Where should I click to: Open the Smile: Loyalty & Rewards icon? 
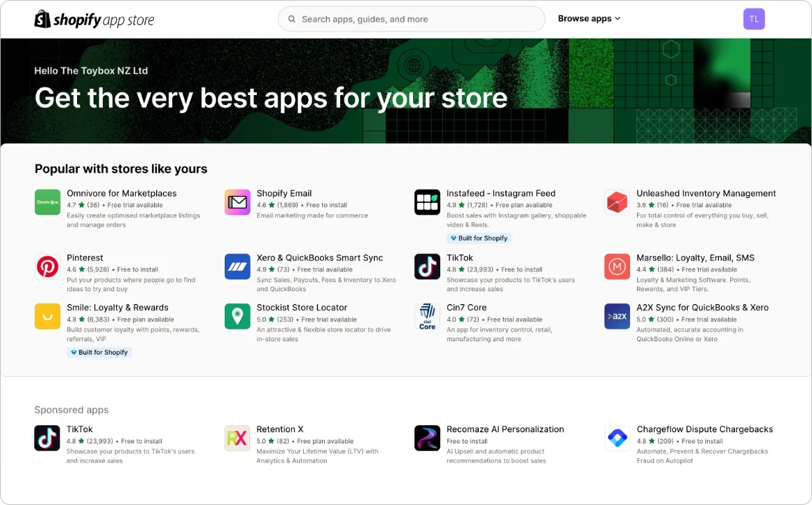click(47, 316)
